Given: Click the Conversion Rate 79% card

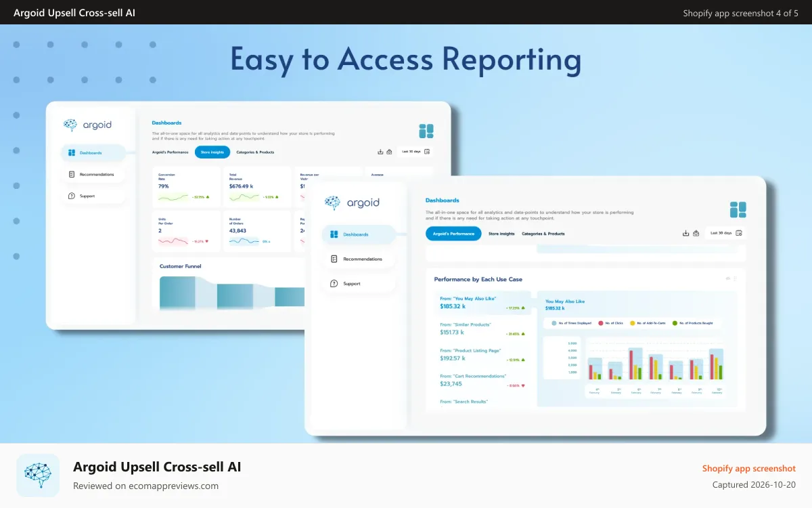Looking at the screenshot, I should pyautogui.click(x=185, y=186).
